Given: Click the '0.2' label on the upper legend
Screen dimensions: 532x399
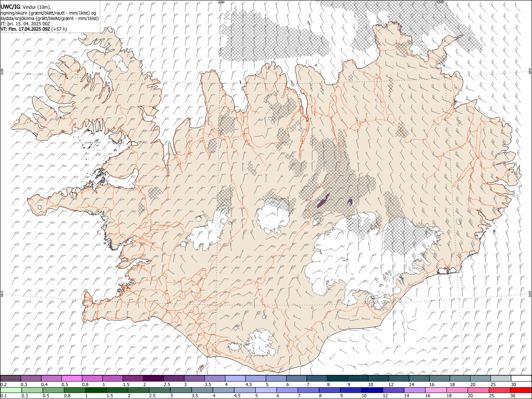Looking at the screenshot, I should pos(4,384).
